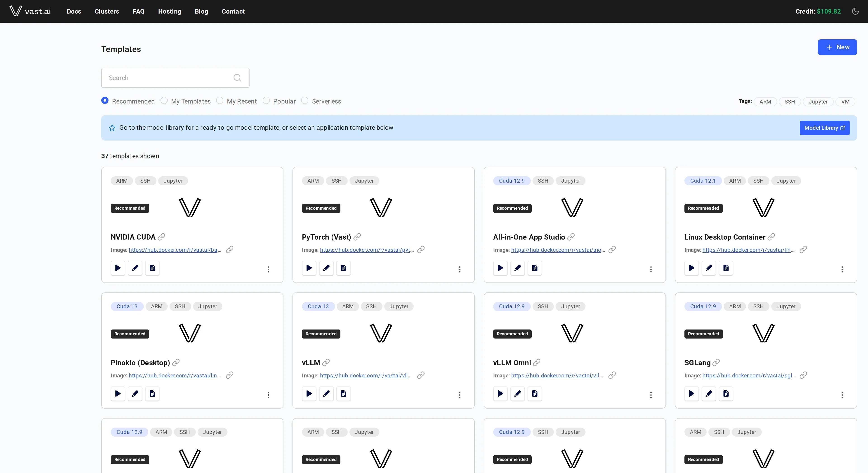Copy link next to vLLM Omni title

536,362
